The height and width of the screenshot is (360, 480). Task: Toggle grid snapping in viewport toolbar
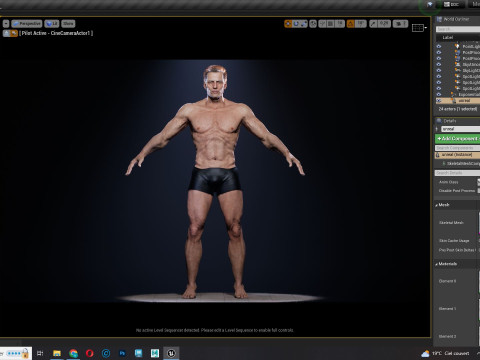pyautogui.click(x=331, y=24)
